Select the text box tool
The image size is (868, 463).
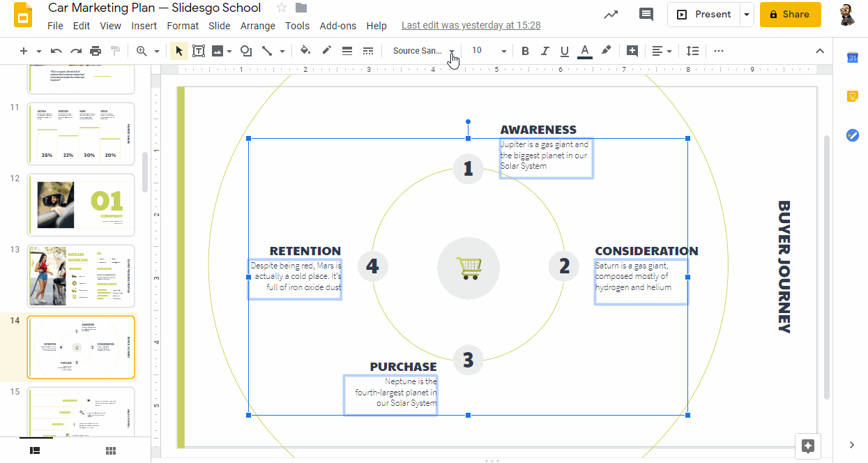coord(199,50)
